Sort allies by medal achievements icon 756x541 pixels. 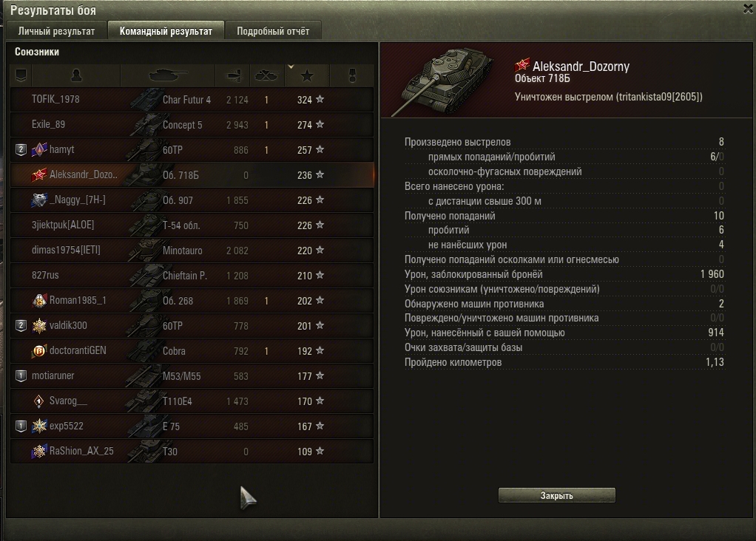pyautogui.click(x=352, y=75)
